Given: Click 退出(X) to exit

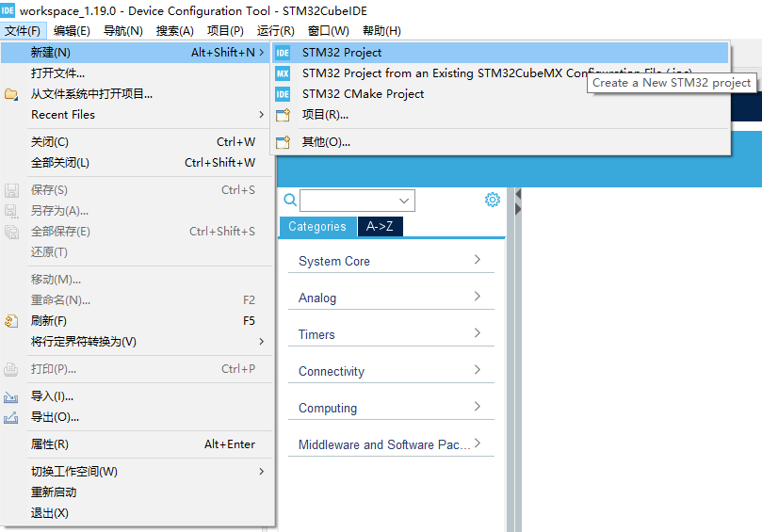Looking at the screenshot, I should pos(136,513).
